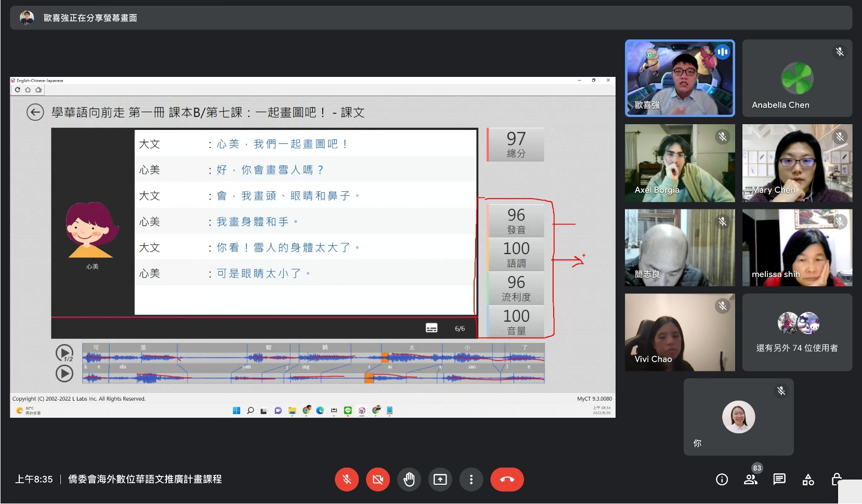Launch LINE from the Windows taskbar
The image size is (862, 504).
[x=348, y=410]
